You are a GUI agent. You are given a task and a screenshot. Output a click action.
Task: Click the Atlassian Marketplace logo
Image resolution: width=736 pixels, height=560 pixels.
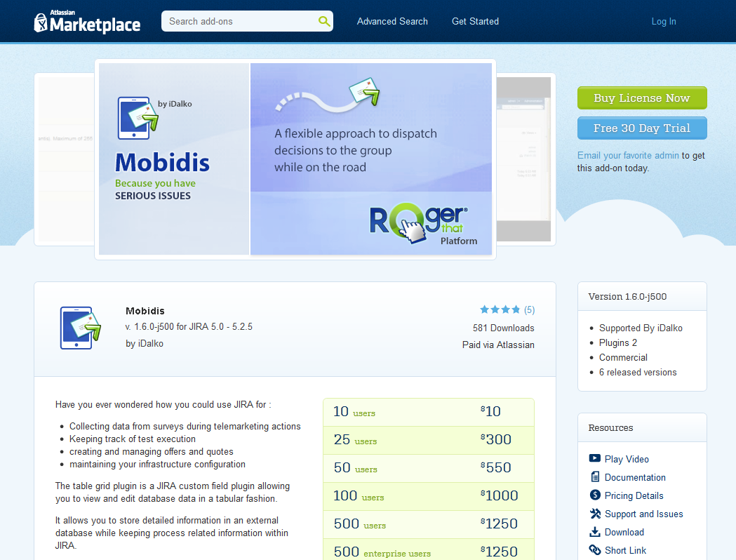(86, 22)
